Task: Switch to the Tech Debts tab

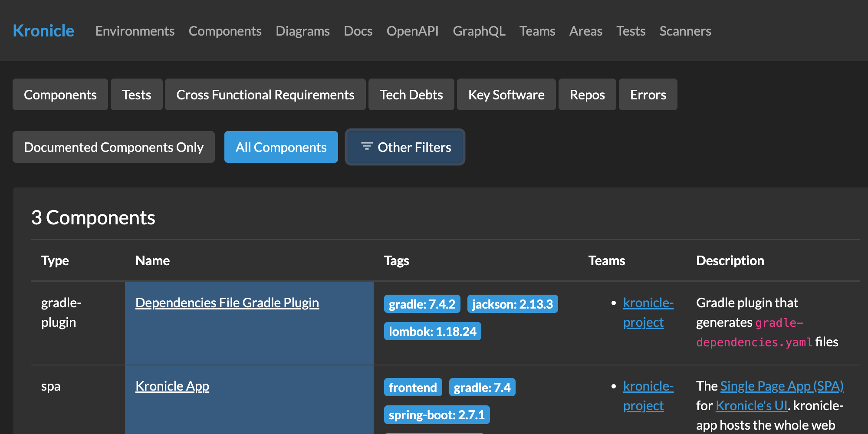Action: (411, 95)
